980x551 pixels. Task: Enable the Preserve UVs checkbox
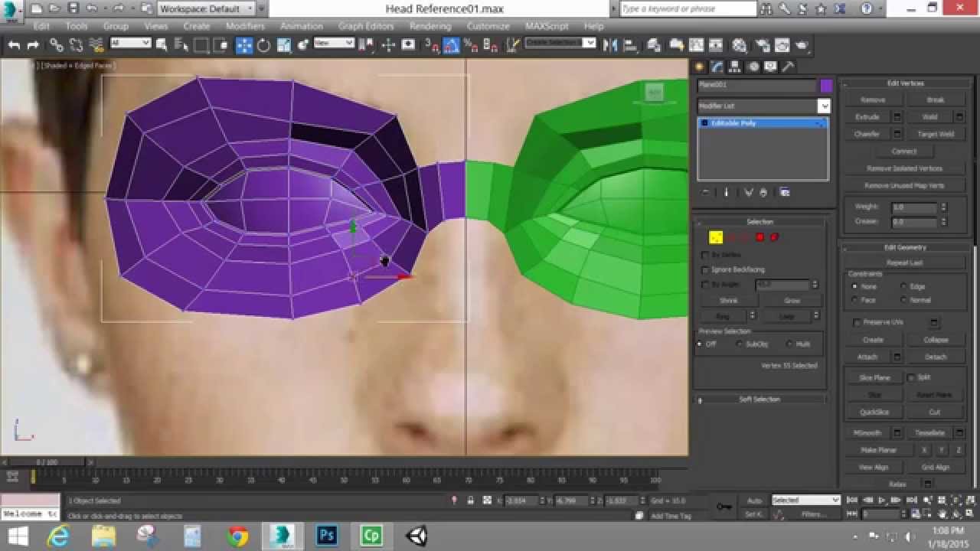click(857, 322)
